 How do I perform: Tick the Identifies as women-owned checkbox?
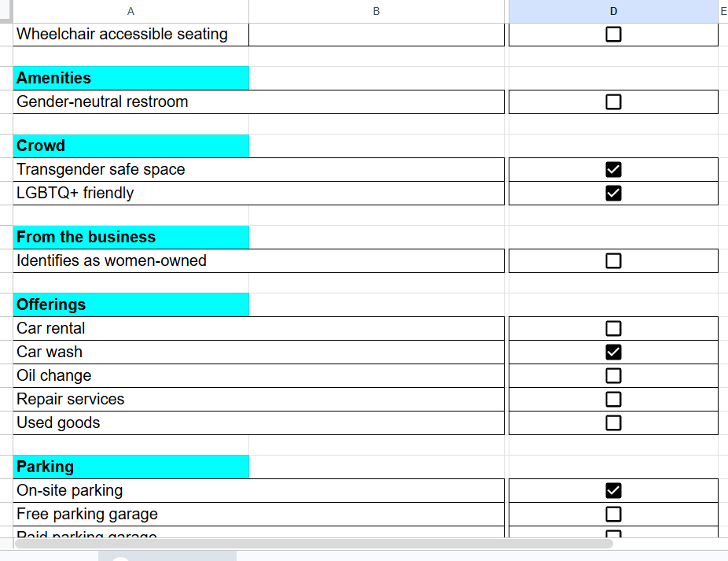pos(613,261)
